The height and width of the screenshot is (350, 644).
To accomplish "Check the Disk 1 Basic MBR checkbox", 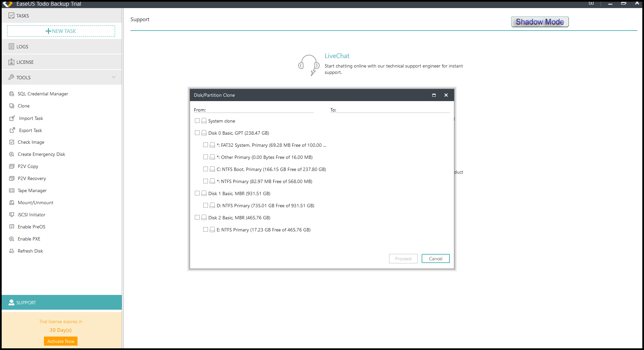I will pos(197,193).
